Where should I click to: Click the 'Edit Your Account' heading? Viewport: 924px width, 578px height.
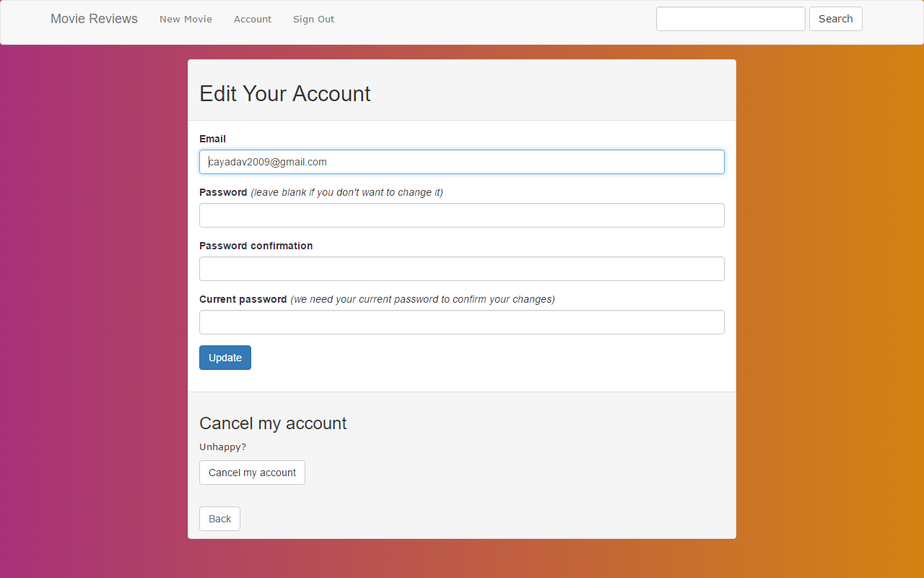(x=285, y=93)
